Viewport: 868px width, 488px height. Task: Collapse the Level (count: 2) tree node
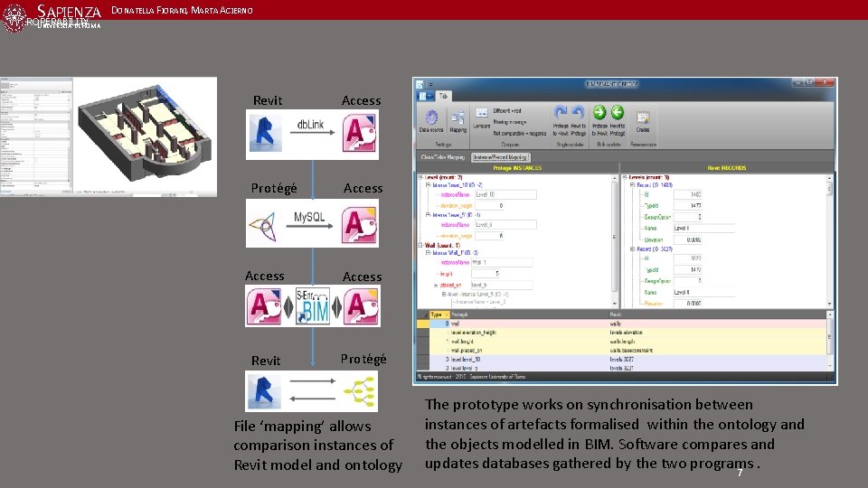[x=420, y=178]
